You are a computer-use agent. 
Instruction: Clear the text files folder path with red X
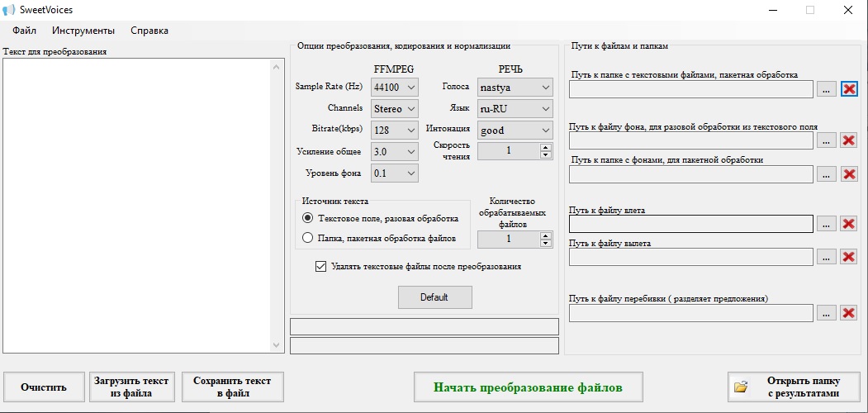[x=849, y=89]
